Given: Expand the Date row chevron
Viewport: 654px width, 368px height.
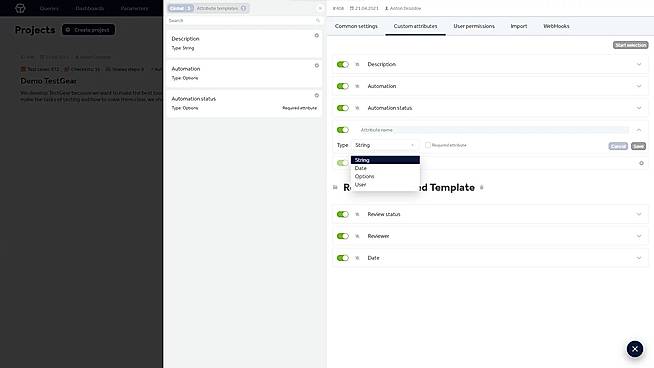Looking at the screenshot, I should (x=639, y=258).
